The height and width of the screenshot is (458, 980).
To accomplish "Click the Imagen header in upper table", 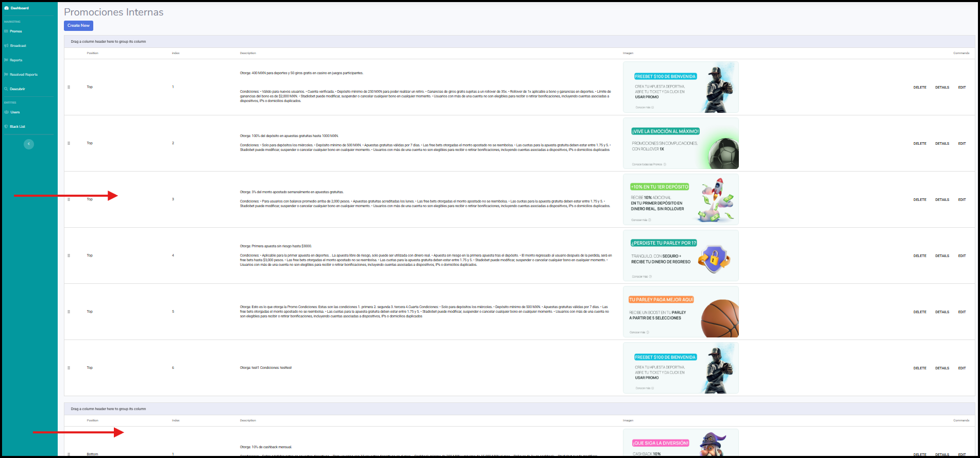I will pos(628,53).
